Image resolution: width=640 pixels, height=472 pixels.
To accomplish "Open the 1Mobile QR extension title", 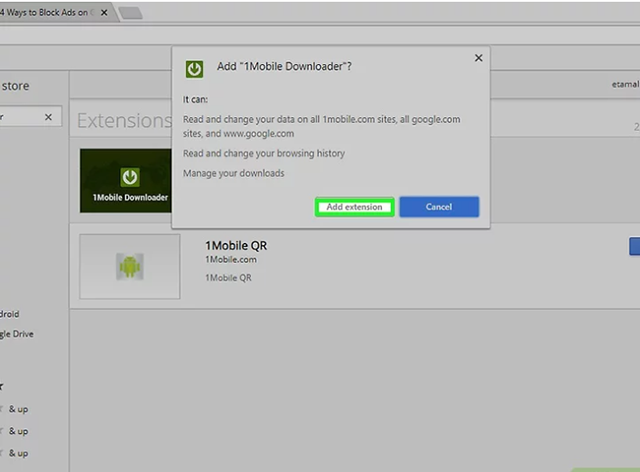I will click(x=236, y=245).
